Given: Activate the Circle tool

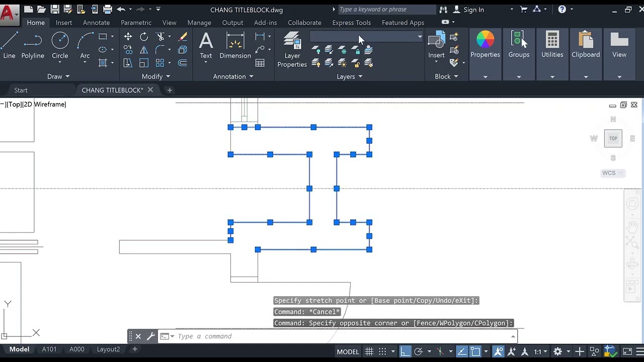Looking at the screenshot, I should (60, 46).
